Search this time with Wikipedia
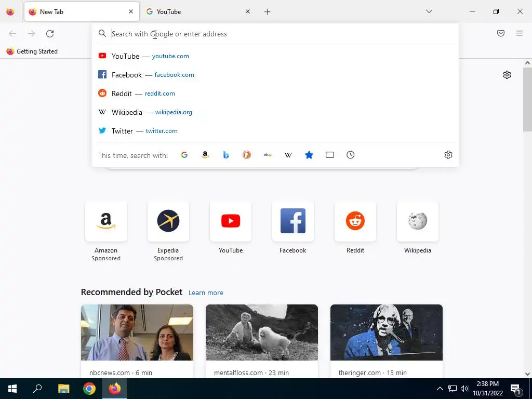 point(288,155)
